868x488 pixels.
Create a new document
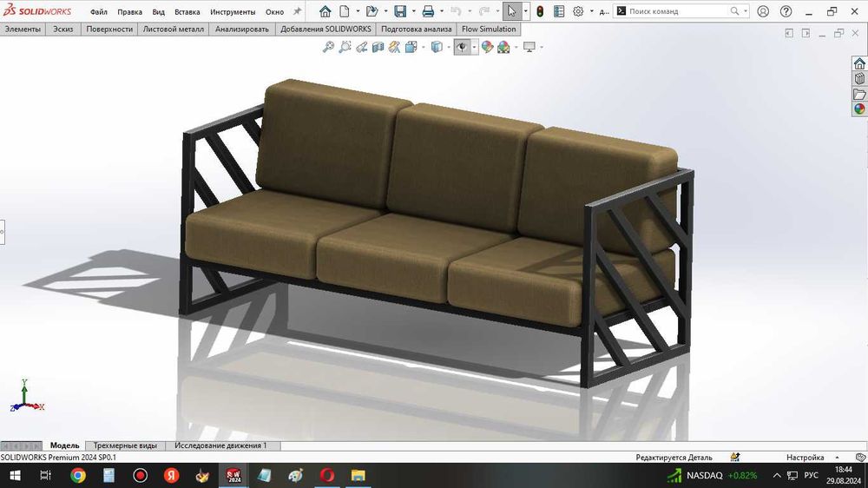345,11
